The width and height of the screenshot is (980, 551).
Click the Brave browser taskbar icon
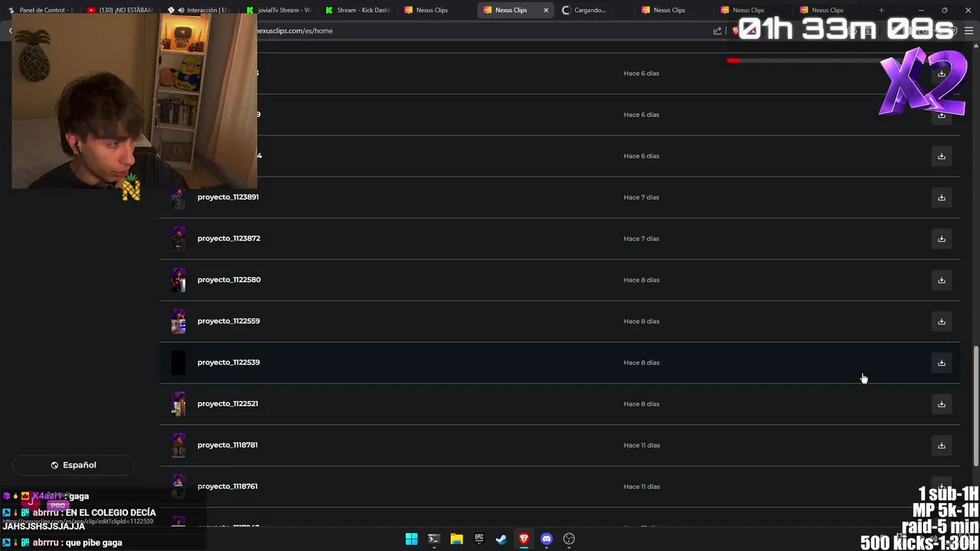524,539
